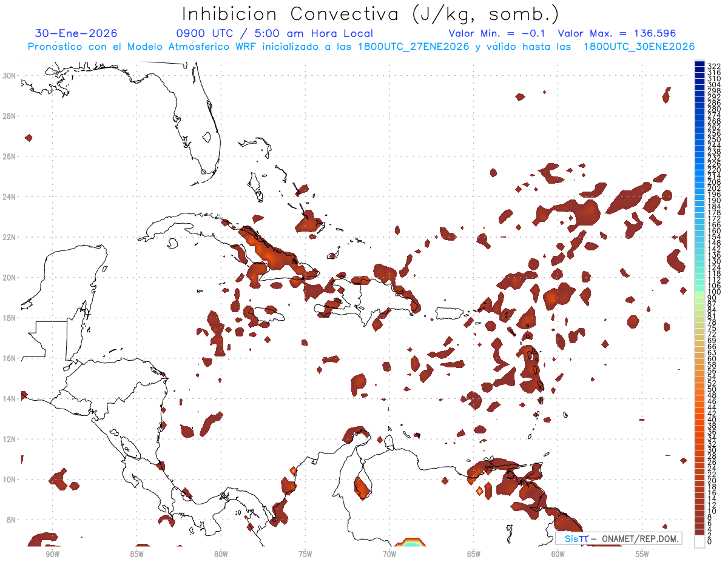The width and height of the screenshot is (728, 562).
Task: Click the '75W' longitude label
Action: (x=305, y=554)
